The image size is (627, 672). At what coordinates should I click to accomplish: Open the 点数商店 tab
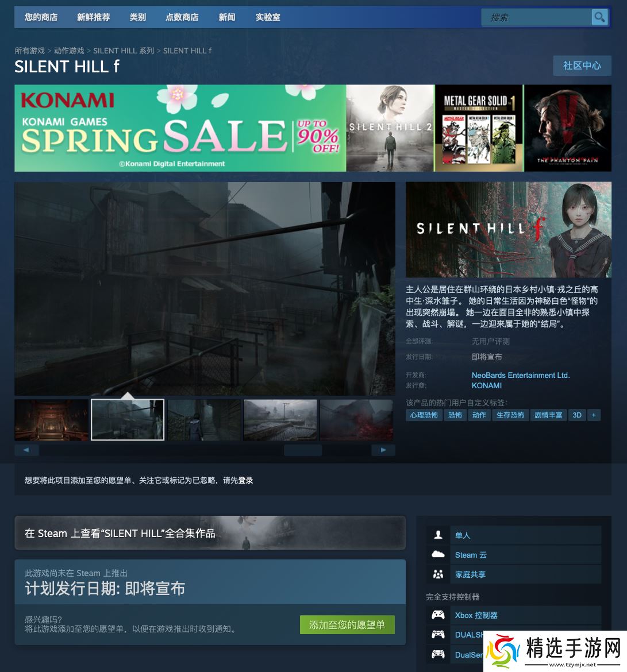(182, 17)
